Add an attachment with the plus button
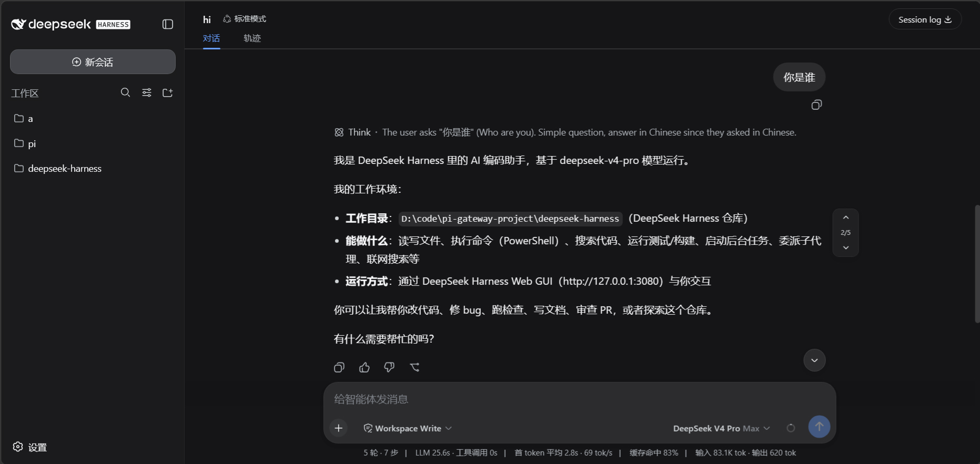Viewport: 980px width, 464px height. click(x=339, y=428)
